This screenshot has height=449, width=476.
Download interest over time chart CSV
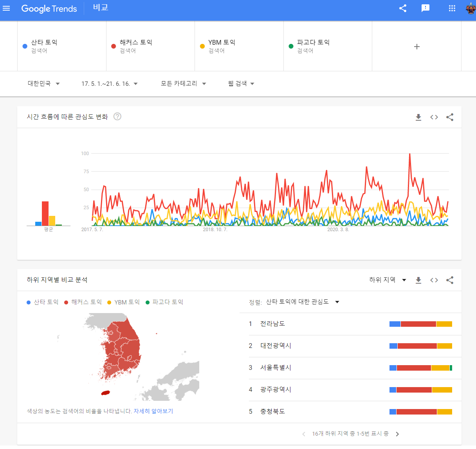click(x=418, y=117)
